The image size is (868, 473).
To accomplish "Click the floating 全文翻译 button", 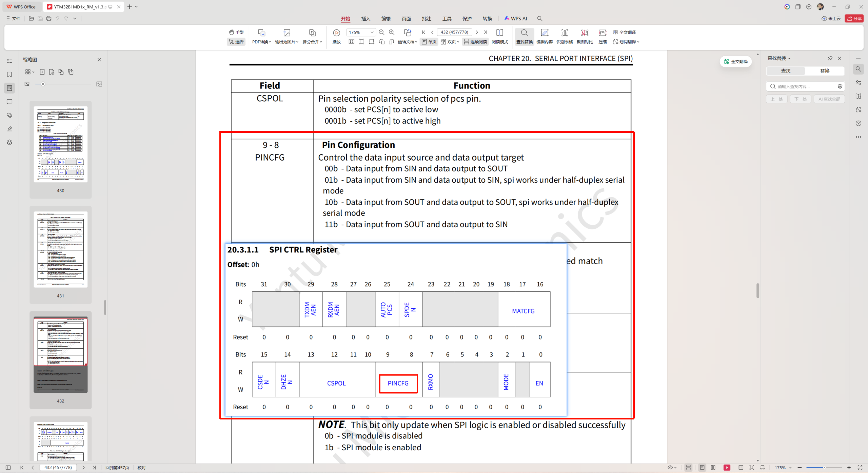I will [x=736, y=62].
